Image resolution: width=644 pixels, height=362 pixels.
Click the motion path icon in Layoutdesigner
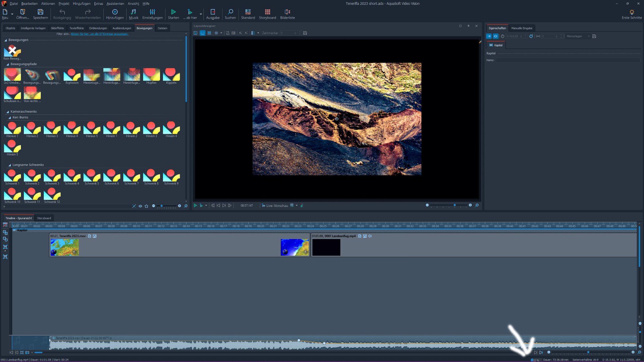point(227,33)
